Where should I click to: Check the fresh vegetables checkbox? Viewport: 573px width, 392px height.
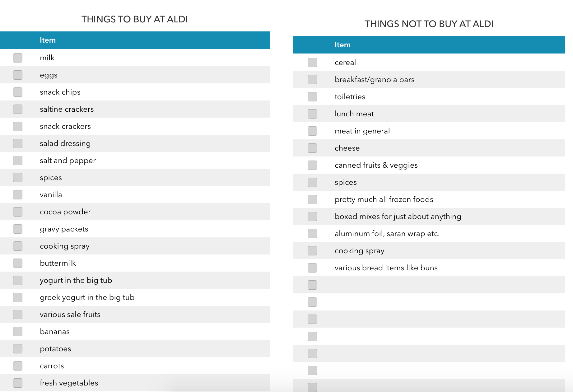(18, 383)
